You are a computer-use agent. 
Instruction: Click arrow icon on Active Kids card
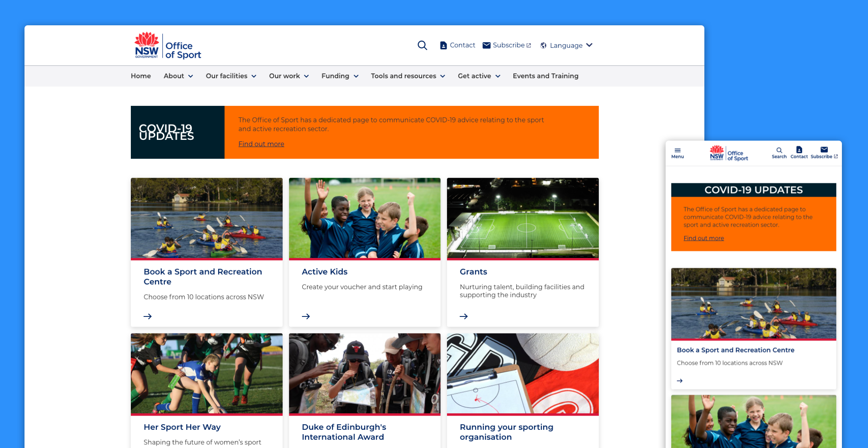coord(306,316)
